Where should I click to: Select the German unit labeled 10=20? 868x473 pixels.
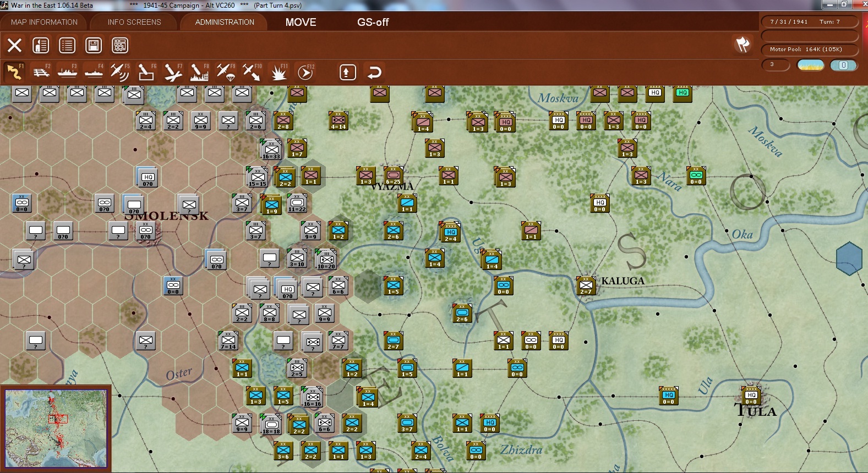tap(326, 259)
